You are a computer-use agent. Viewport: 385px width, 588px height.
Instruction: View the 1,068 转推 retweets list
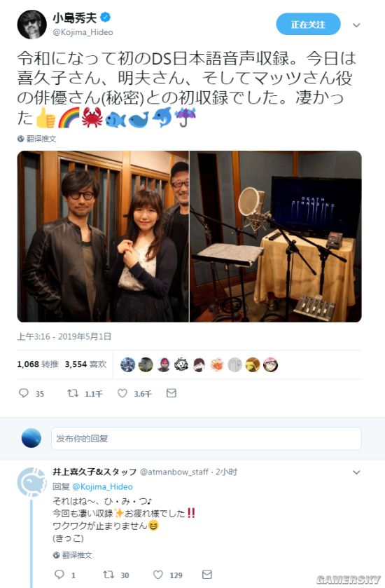pos(38,364)
